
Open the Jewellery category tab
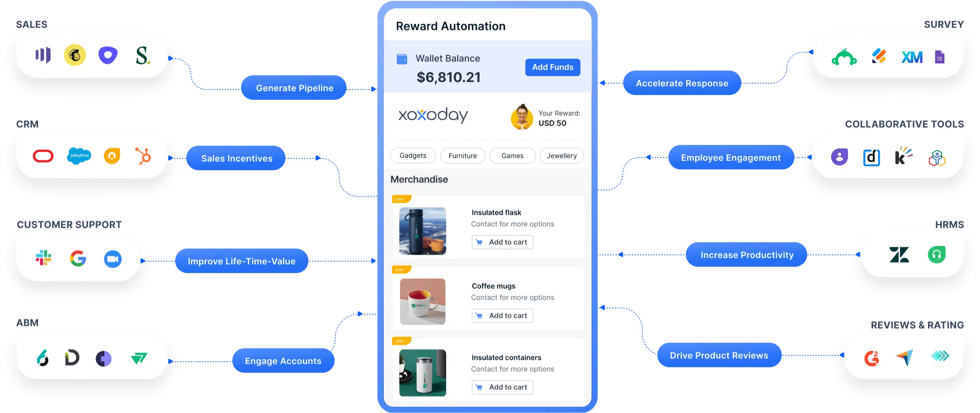click(562, 156)
